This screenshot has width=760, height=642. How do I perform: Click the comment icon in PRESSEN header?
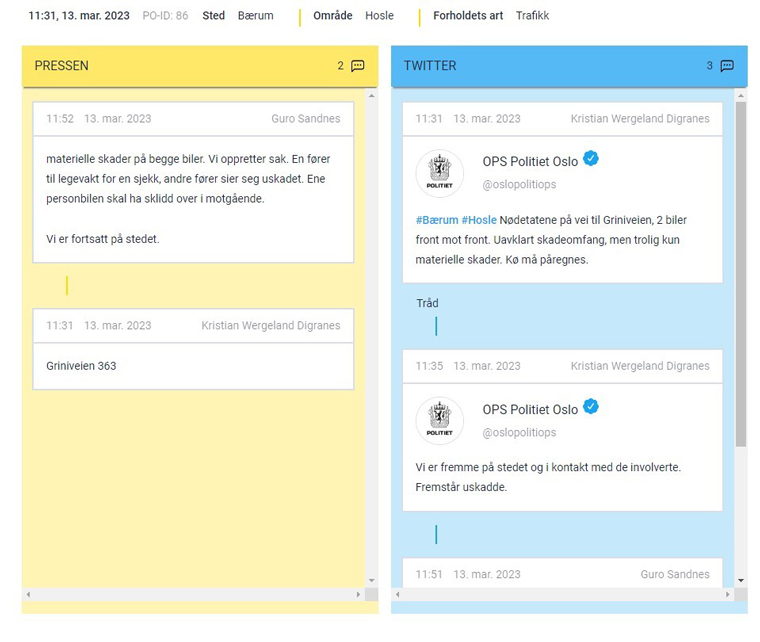pos(358,66)
